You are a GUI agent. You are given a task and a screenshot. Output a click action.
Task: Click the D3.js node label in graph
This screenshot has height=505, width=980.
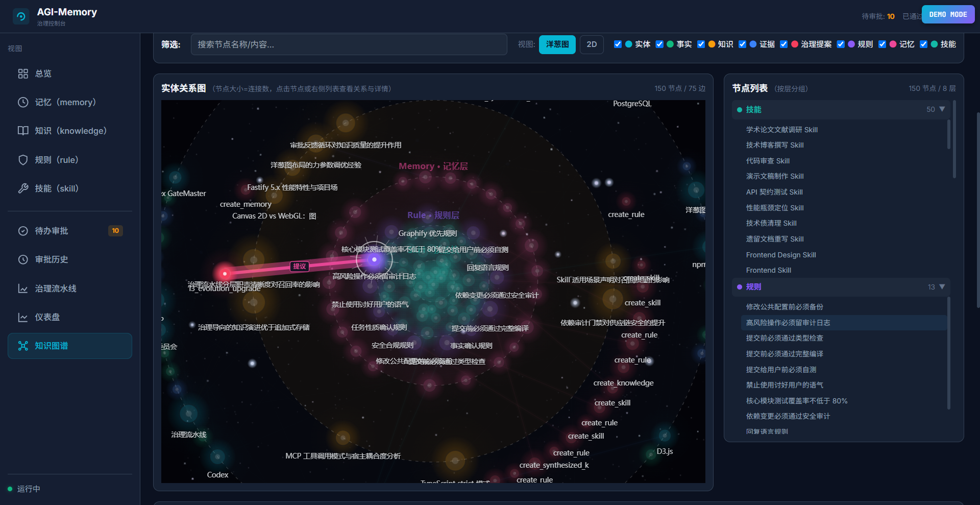(x=665, y=451)
